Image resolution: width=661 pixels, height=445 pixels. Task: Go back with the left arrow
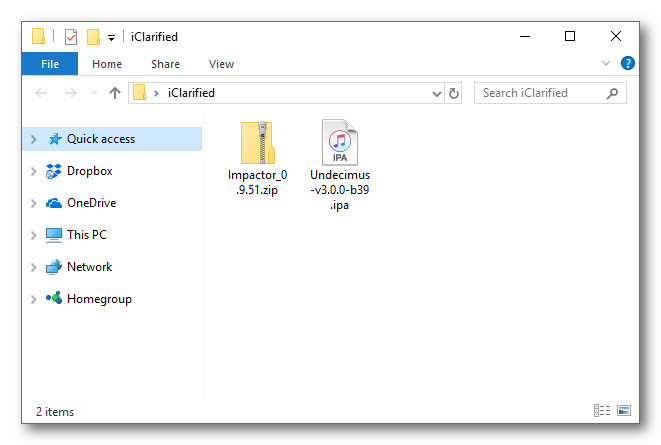pyautogui.click(x=41, y=93)
